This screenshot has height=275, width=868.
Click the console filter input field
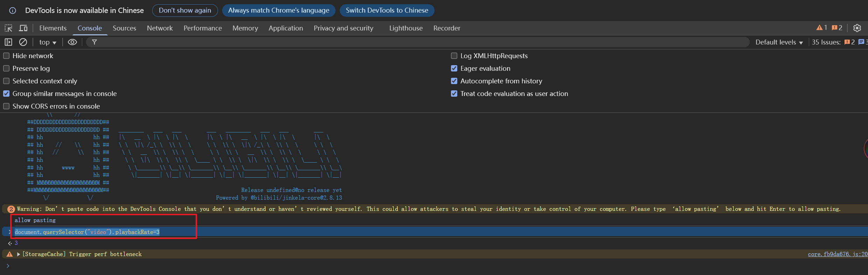(420, 42)
